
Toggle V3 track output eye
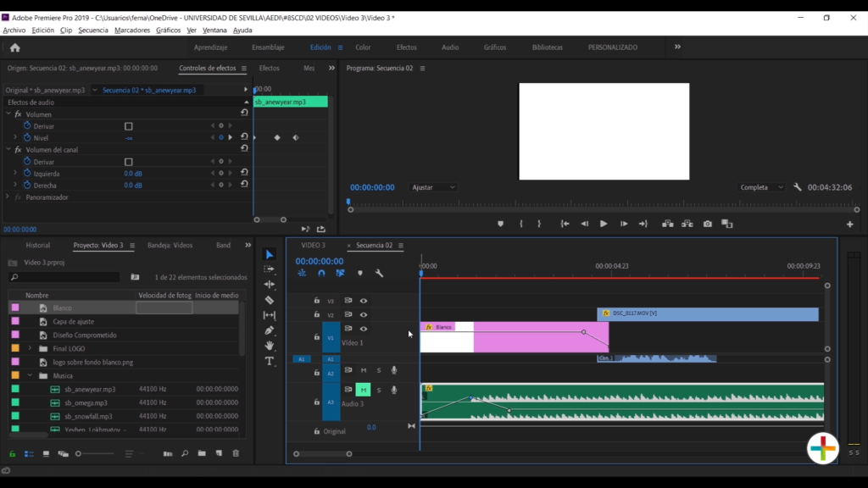(364, 301)
